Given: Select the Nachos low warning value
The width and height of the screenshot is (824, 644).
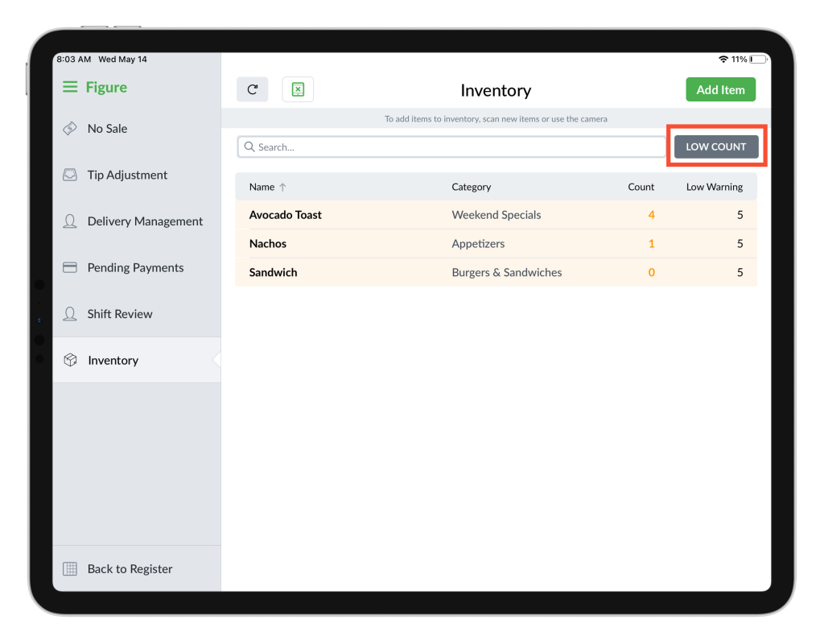Looking at the screenshot, I should tap(740, 243).
